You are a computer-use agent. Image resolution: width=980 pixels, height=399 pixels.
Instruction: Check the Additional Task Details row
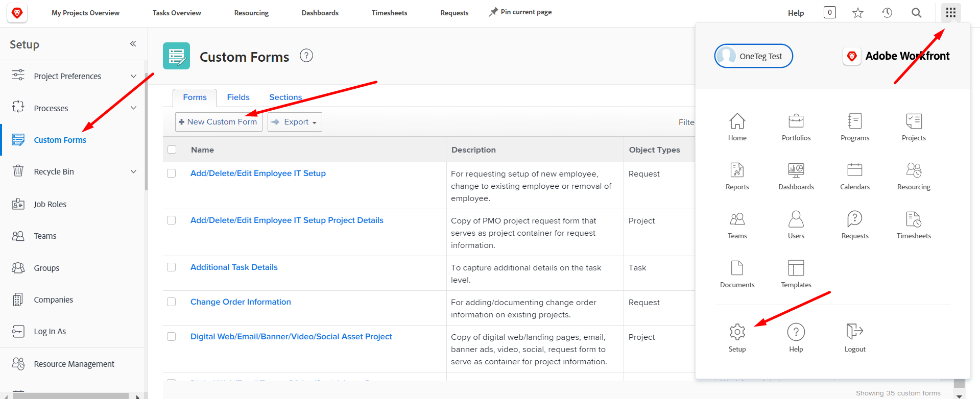pyautogui.click(x=172, y=267)
